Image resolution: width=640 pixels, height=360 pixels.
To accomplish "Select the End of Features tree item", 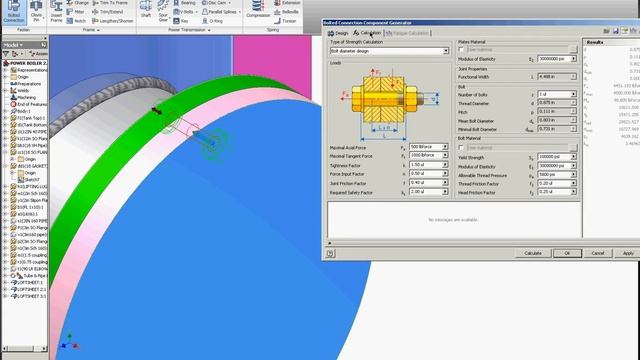I will coord(29,104).
